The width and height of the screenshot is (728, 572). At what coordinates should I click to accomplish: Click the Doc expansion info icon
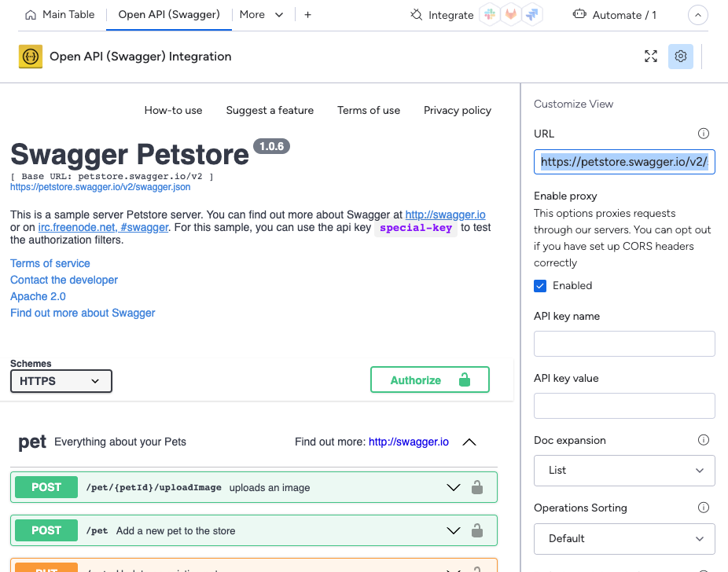click(704, 440)
